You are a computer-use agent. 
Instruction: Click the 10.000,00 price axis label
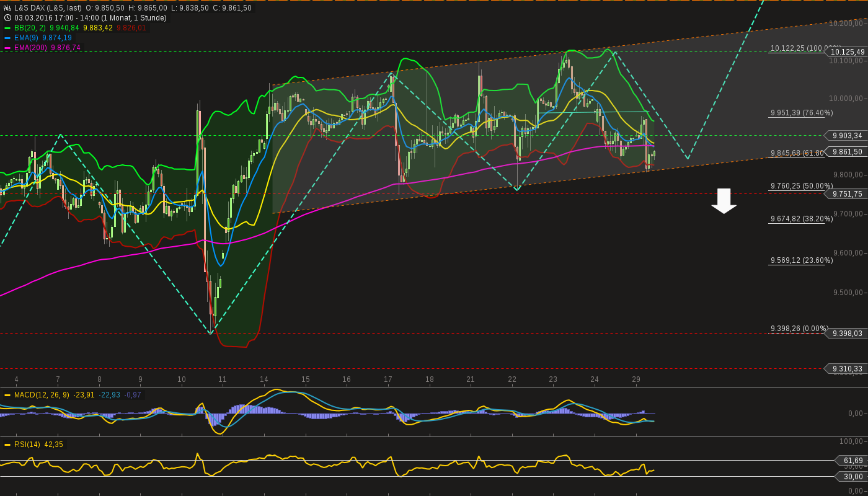(x=847, y=99)
